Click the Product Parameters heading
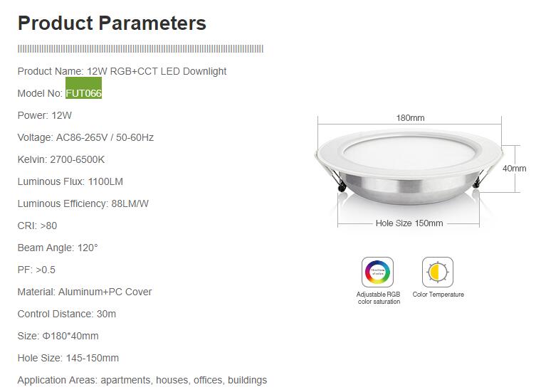 tap(112, 23)
